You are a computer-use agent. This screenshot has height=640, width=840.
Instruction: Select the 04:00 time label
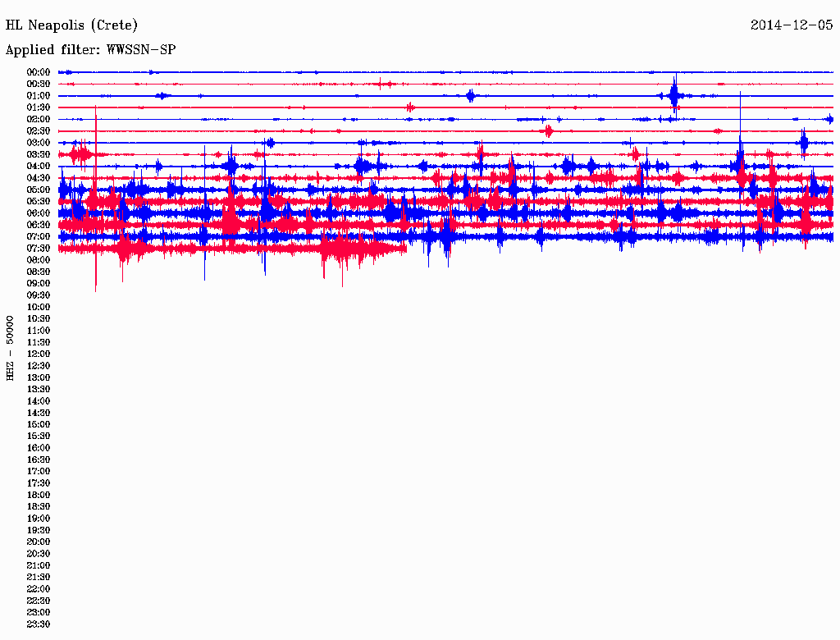(x=39, y=167)
